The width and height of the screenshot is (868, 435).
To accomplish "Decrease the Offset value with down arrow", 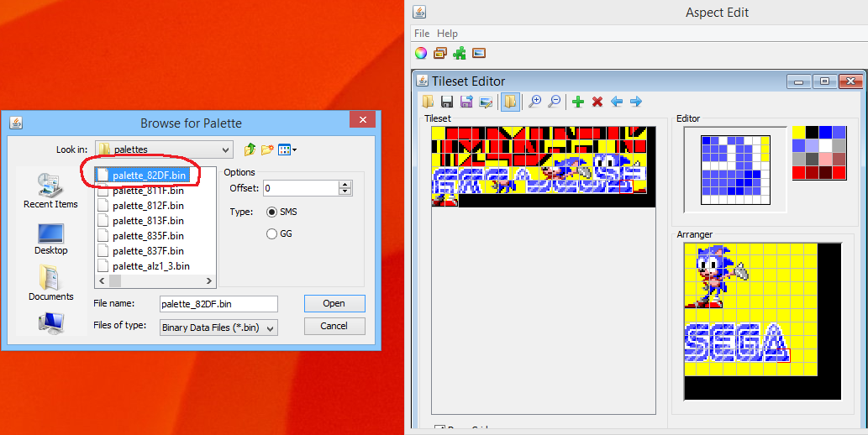I will [345, 191].
